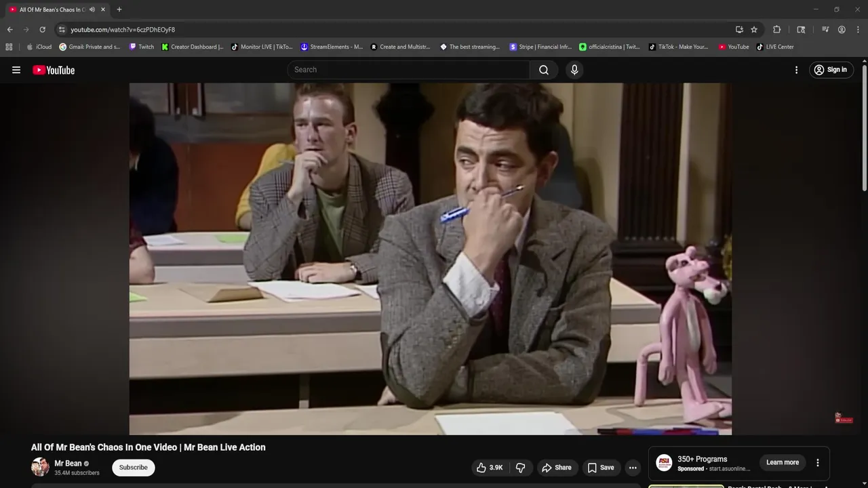Screen dimensions: 868x488
Task: Open Creator Dashboard bookmark
Action: click(193, 47)
